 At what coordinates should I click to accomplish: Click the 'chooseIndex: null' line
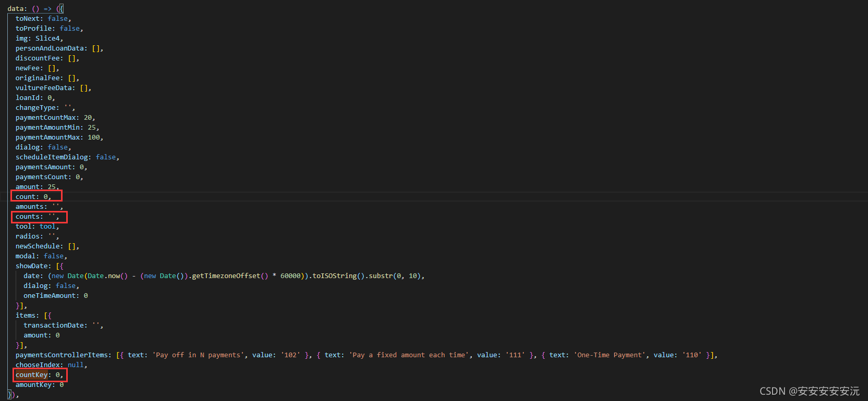(52, 365)
